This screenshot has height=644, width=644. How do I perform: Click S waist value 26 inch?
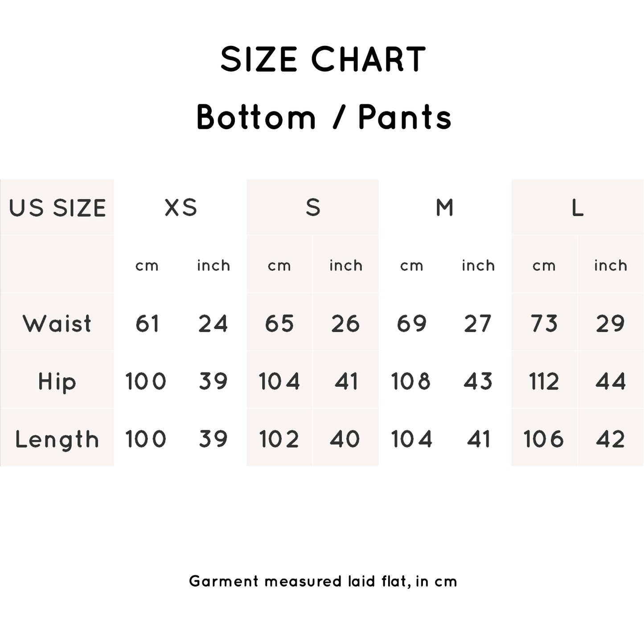click(x=346, y=324)
